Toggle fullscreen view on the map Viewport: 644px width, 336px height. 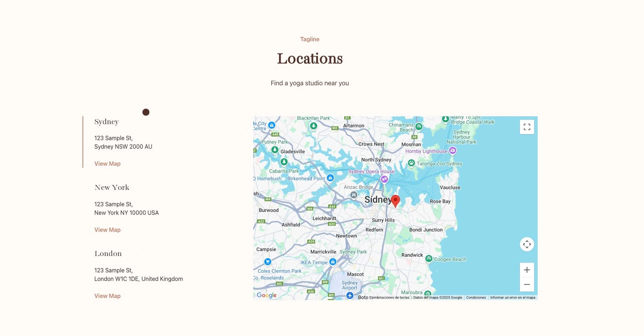click(527, 127)
